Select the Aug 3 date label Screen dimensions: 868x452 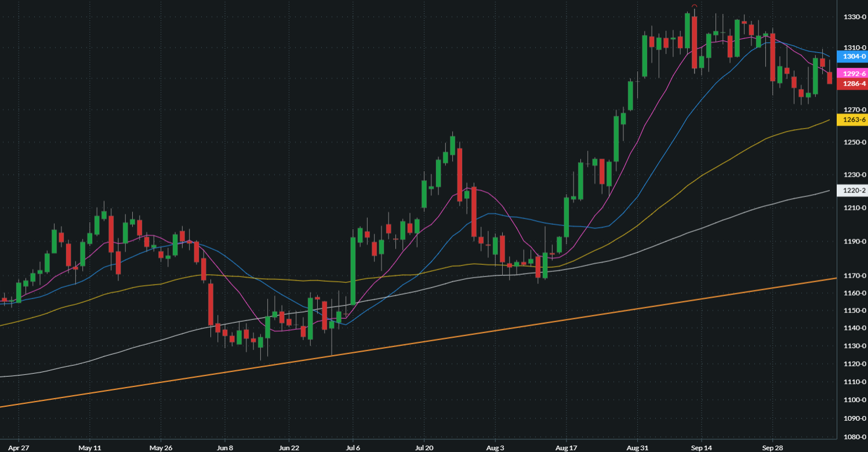[495, 448]
